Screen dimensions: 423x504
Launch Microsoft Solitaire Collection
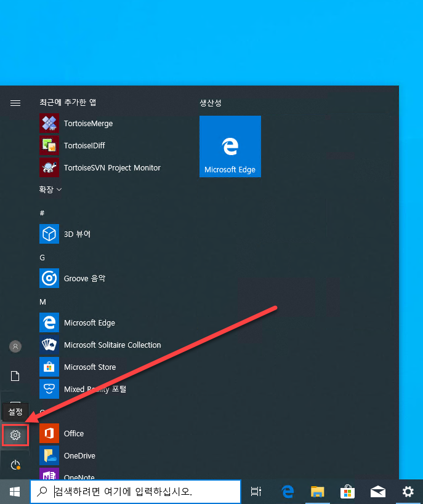tap(100, 345)
